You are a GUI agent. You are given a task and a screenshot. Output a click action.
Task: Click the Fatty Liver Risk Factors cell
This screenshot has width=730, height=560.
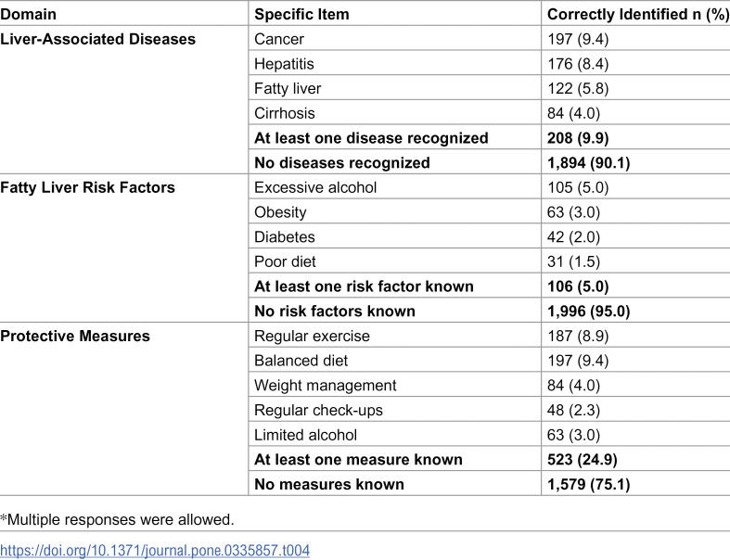[x=87, y=187]
